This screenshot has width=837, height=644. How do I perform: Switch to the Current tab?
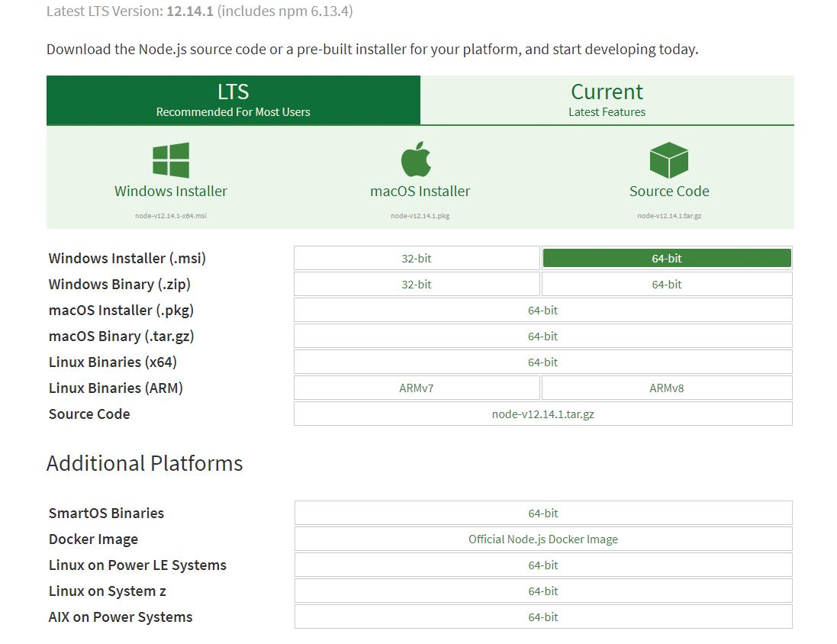coord(607,101)
